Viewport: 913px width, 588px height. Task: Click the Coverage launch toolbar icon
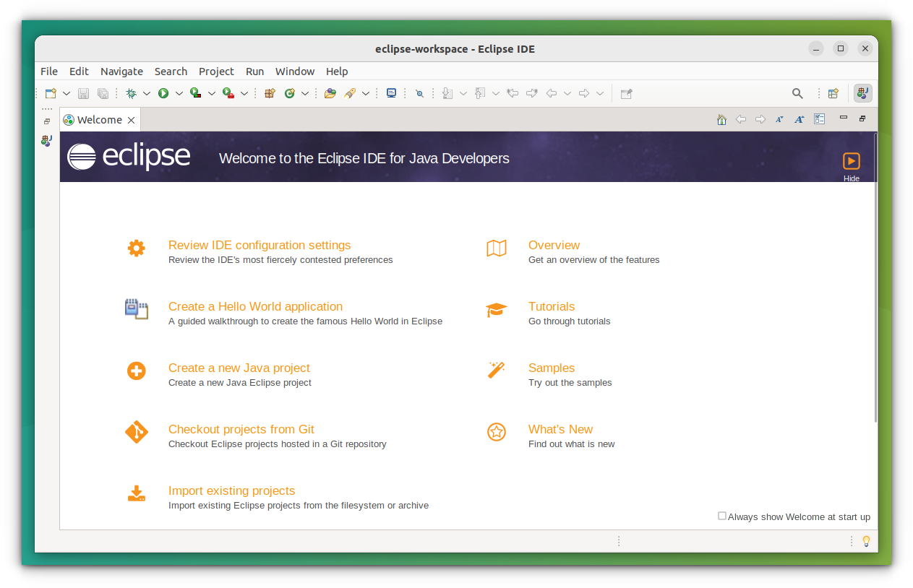pyautogui.click(x=195, y=93)
